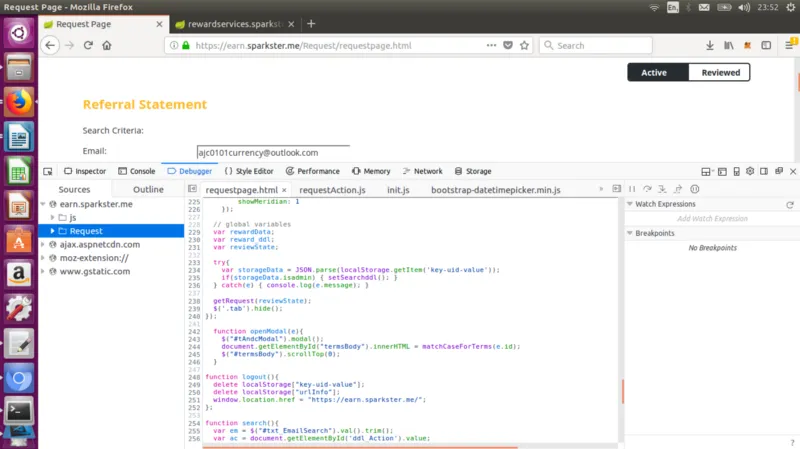Screen dimensions: 800x449
Task: Expand www.gstatic.com source node
Action: 43,271
